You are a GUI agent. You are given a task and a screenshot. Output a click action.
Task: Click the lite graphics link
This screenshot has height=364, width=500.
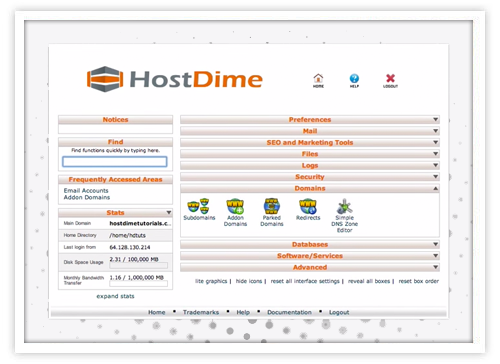pos(211,281)
